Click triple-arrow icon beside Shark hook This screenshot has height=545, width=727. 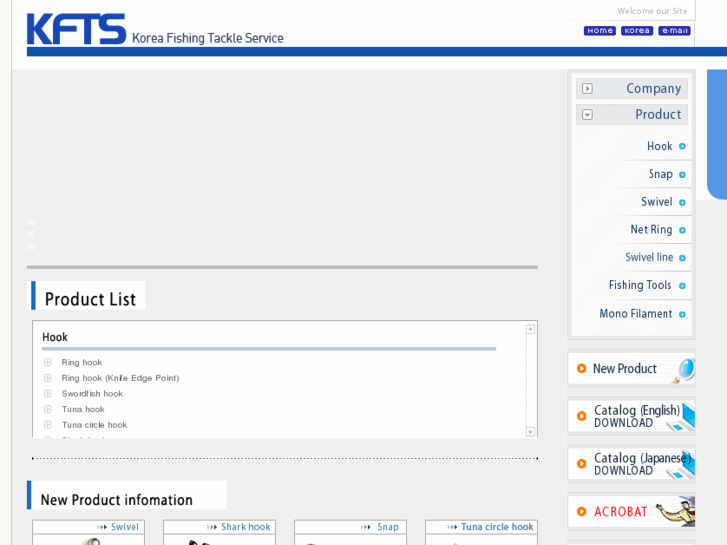(x=212, y=527)
